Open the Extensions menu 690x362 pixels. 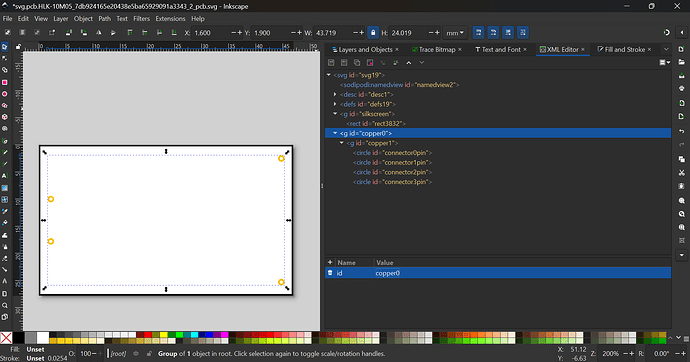tap(170, 19)
